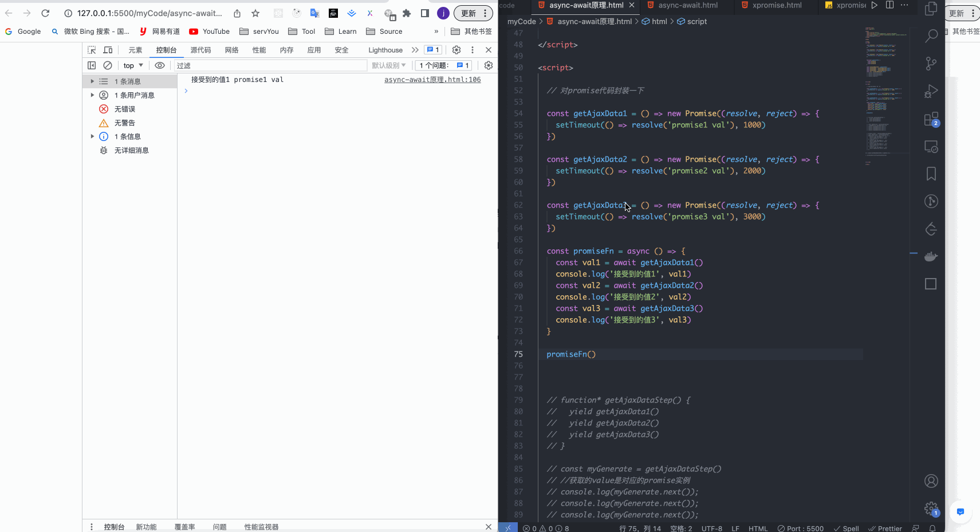Expand the 1 条信息 group
This screenshot has height=532, width=980.
92,136
